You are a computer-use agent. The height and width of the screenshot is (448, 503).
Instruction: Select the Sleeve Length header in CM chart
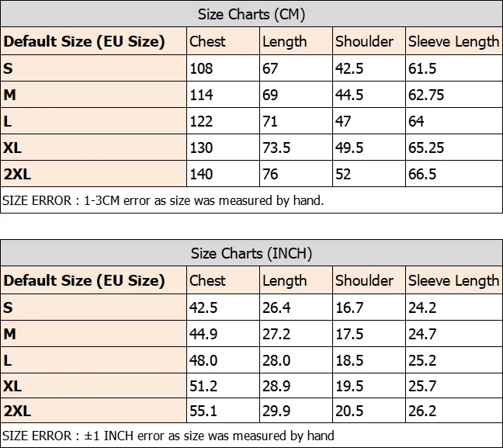(x=453, y=42)
